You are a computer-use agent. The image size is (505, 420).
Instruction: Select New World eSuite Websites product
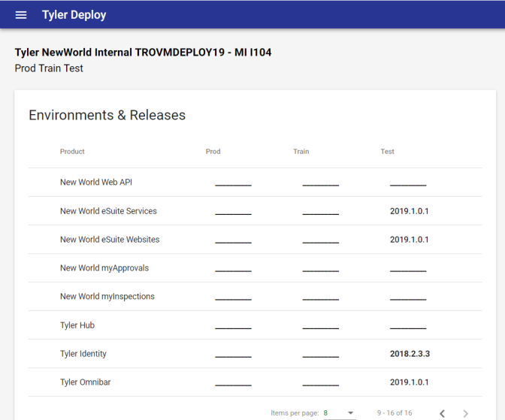110,240
